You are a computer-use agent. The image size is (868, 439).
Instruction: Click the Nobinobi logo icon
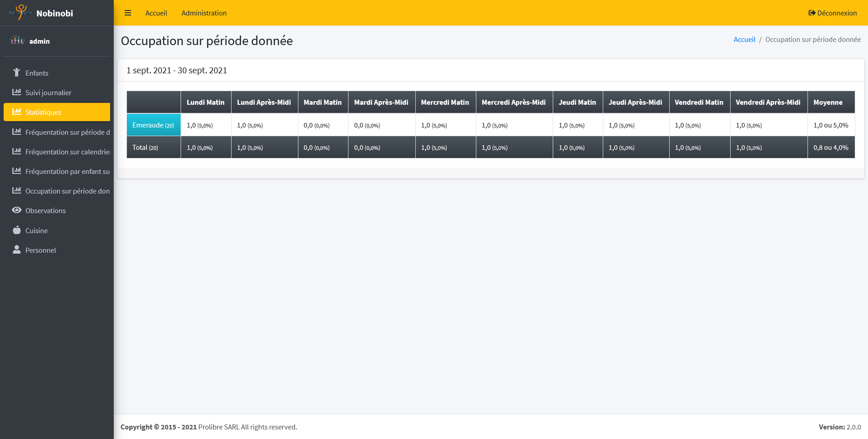[20, 12]
